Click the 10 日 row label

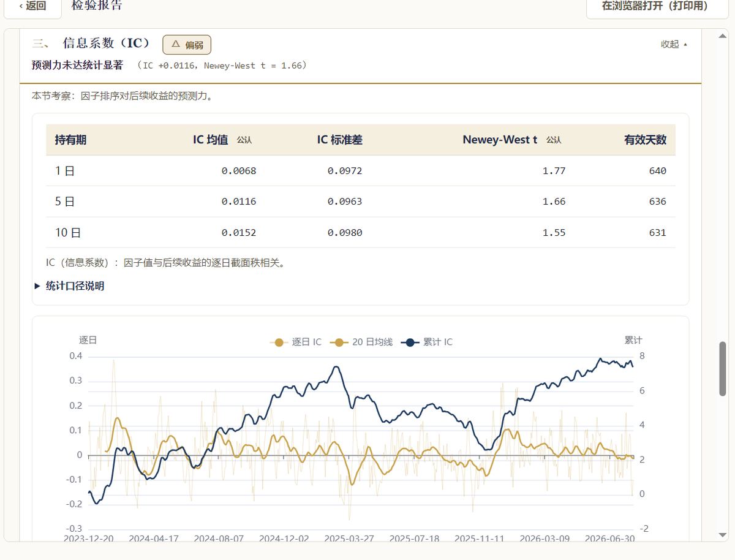[x=68, y=233]
